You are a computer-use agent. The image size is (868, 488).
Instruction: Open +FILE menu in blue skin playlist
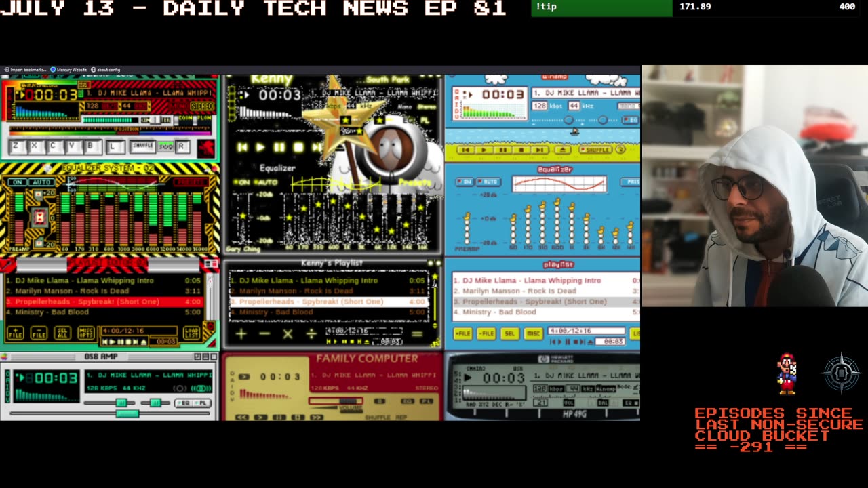(x=462, y=333)
